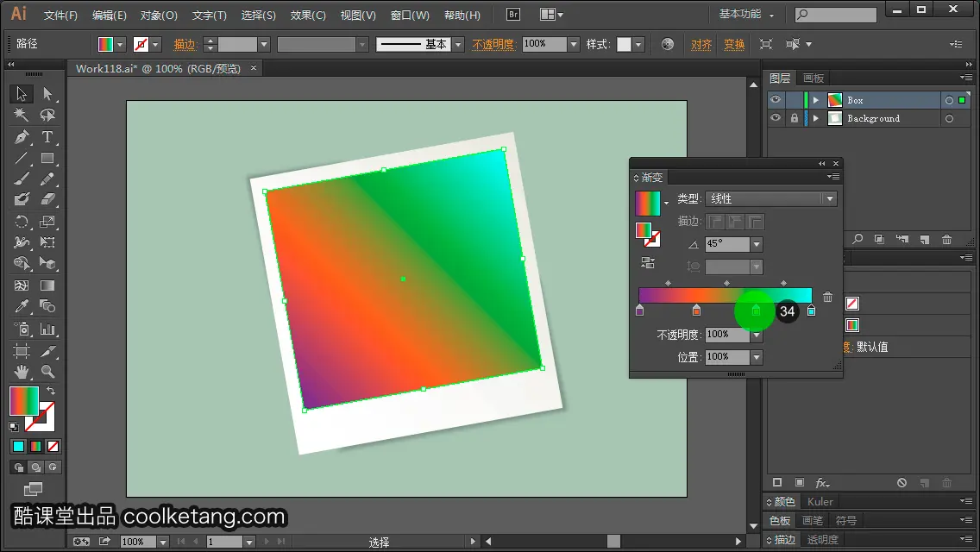Expand the Background layer
The height and width of the screenshot is (552, 980).
point(815,118)
